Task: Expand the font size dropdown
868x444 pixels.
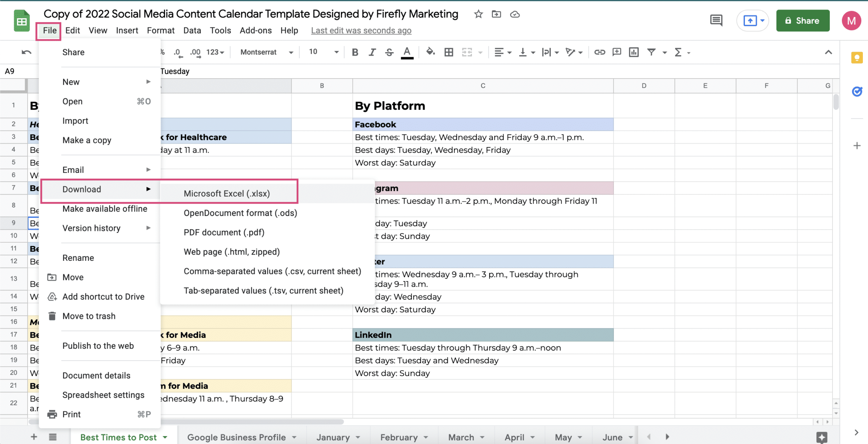Action: click(x=337, y=52)
